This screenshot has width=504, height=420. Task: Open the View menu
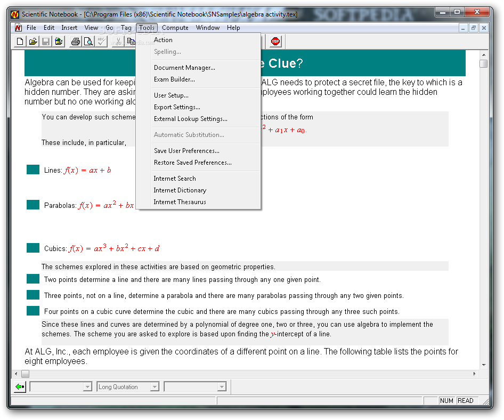[x=91, y=28]
